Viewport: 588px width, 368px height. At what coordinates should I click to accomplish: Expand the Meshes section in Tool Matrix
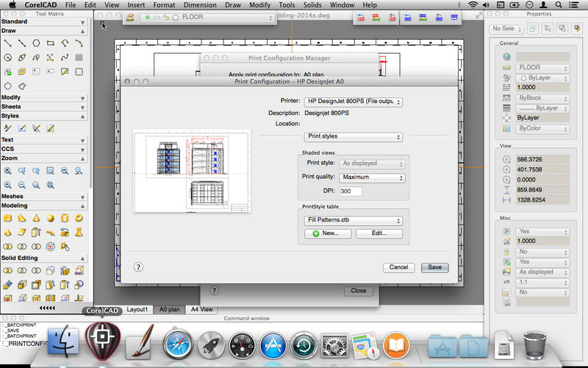pos(12,197)
